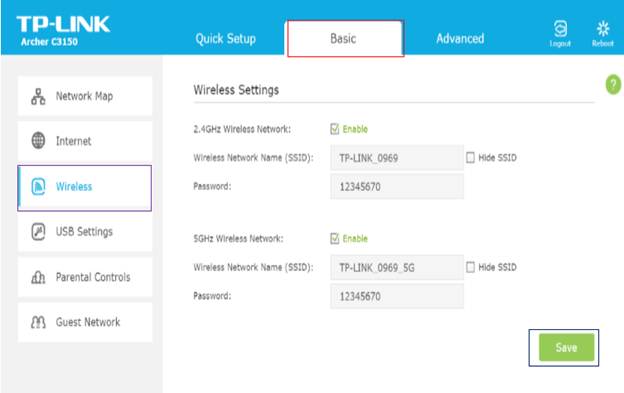Screen dimensions: 624x393
Task: Click the Network Map icon
Action: (38, 97)
